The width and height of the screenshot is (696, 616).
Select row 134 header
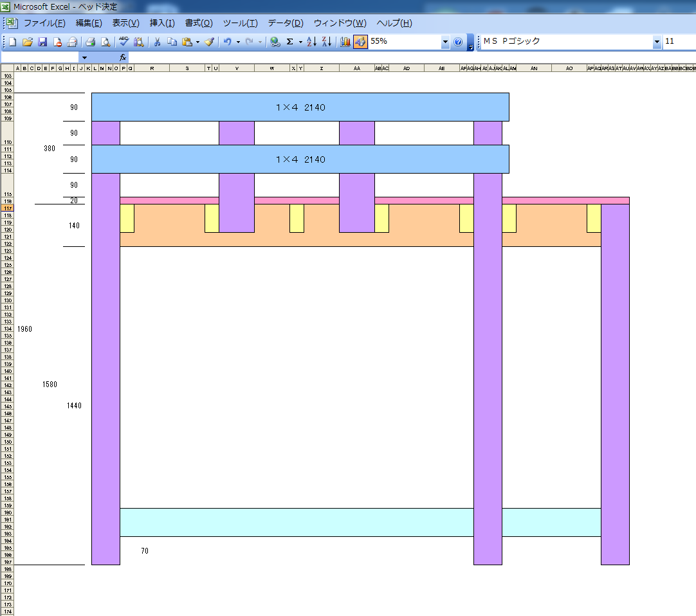point(8,329)
